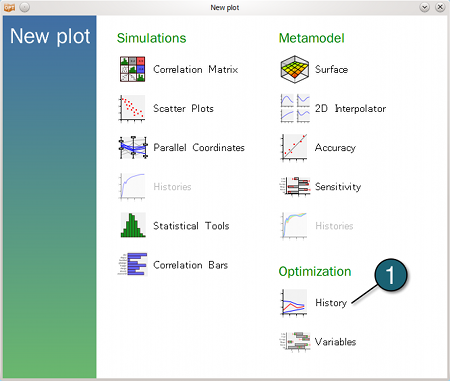Click greyed Histories label under Simulations

coord(172,187)
